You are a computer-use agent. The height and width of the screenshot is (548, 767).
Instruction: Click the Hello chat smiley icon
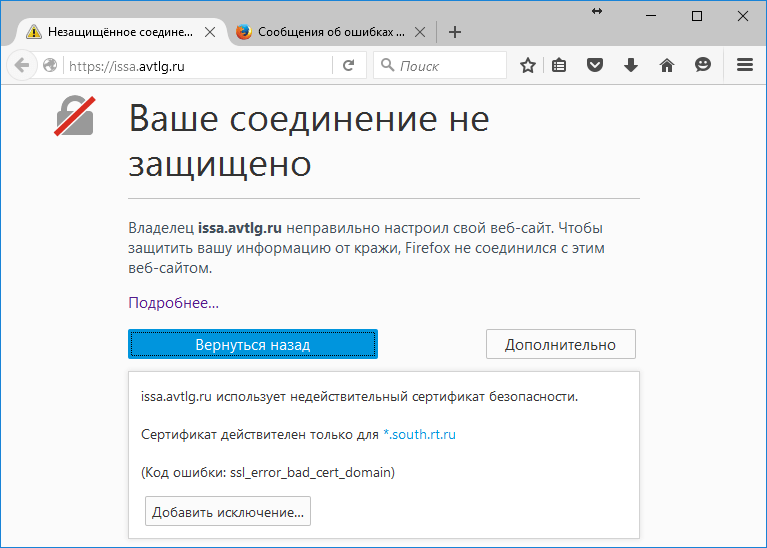coord(703,65)
